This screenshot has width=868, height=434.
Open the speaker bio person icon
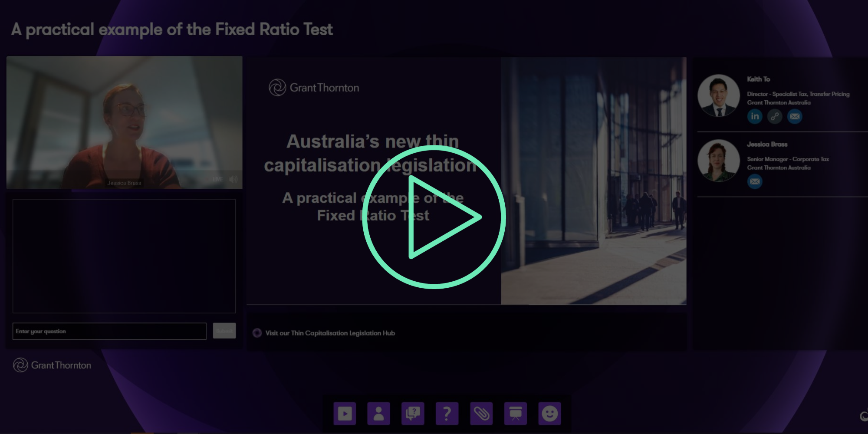click(x=378, y=414)
